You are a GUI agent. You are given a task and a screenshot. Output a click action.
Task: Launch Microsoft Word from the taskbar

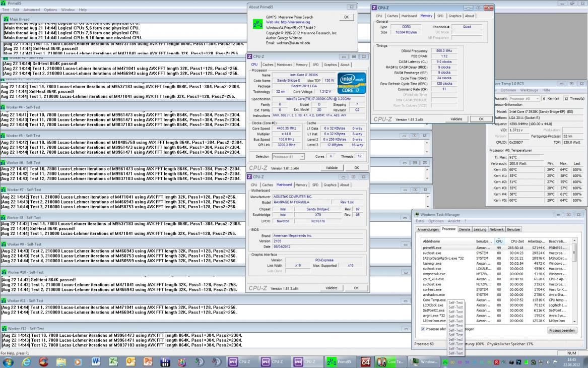pyautogui.click(x=96, y=362)
